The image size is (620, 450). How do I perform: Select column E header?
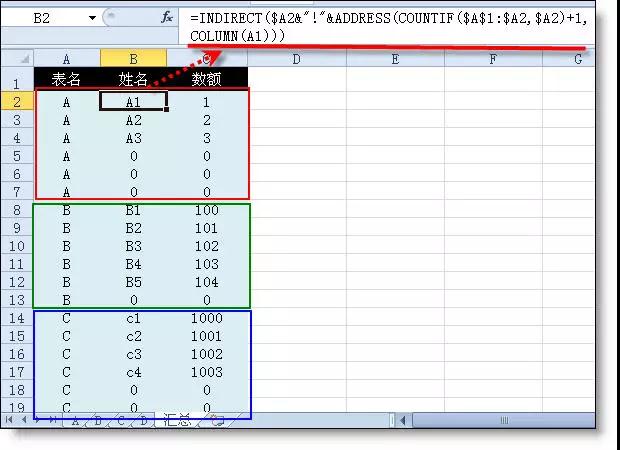click(395, 59)
